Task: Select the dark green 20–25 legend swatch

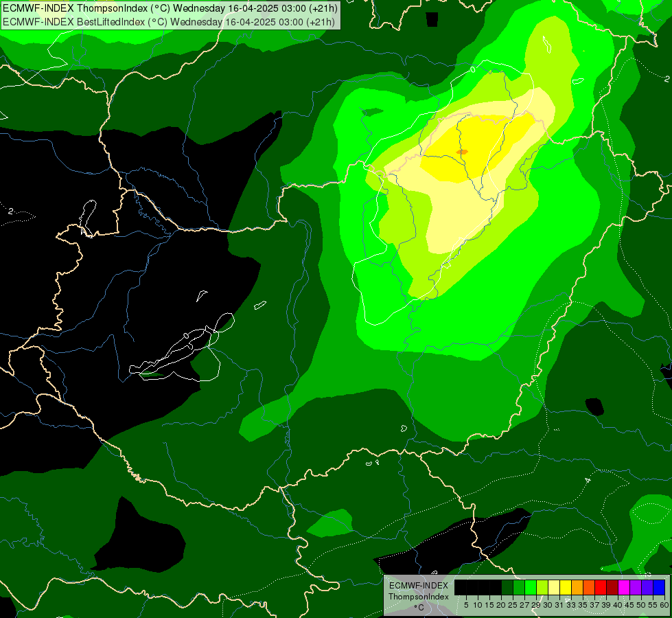Action: [507, 587]
